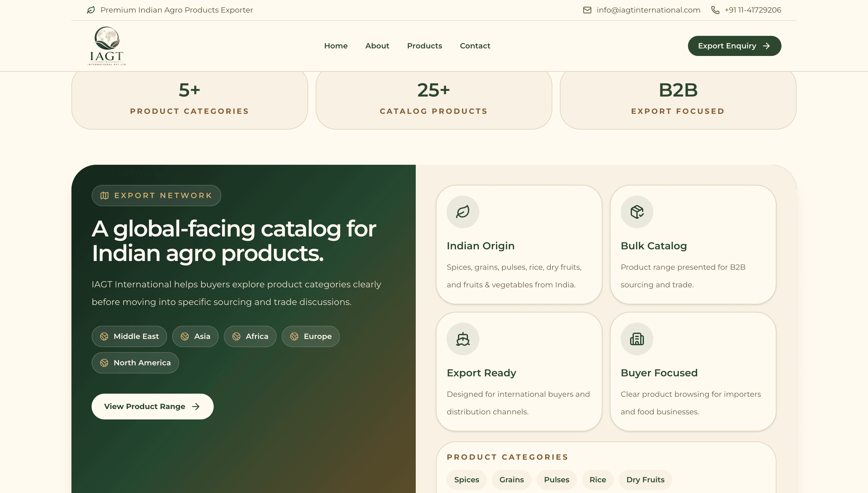868x493 pixels.
Task: Click the globe icon on Asia chip
Action: click(x=185, y=336)
